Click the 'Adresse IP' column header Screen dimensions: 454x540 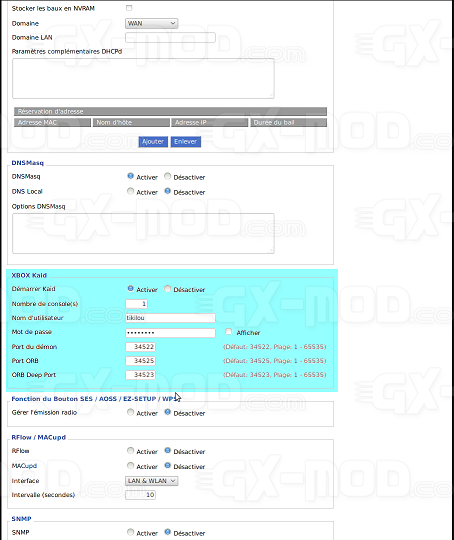(x=210, y=123)
